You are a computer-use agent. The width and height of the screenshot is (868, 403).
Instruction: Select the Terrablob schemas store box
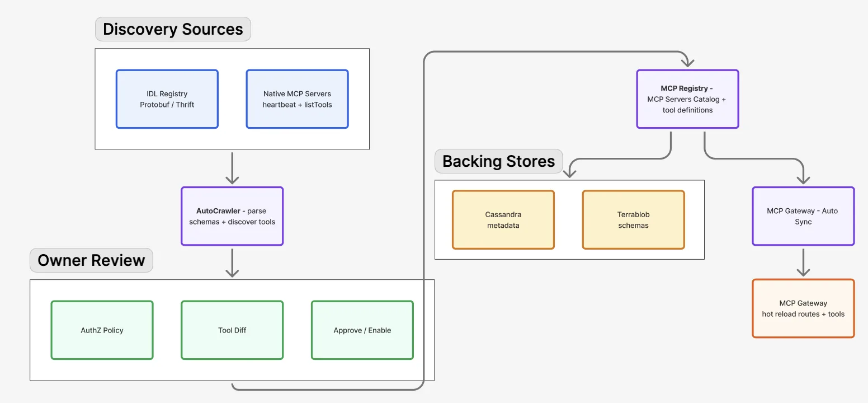click(634, 220)
